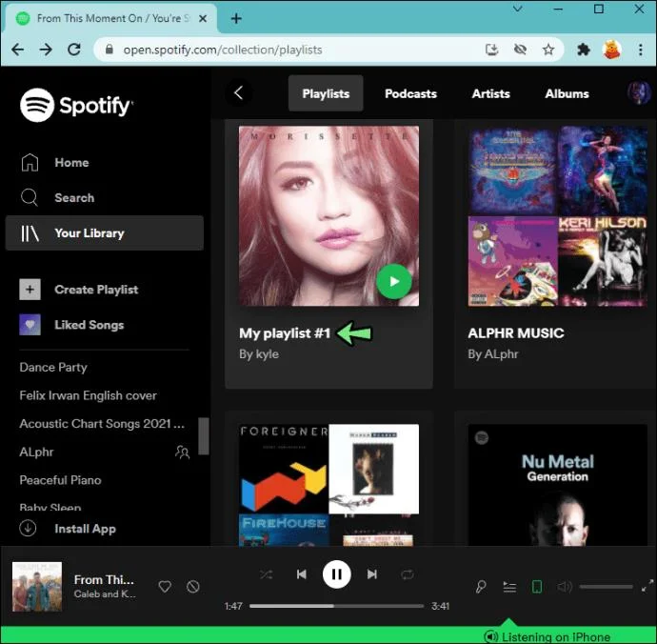Click the ALPHR MUSIC cover collage
The height and width of the screenshot is (644, 657).
[557, 216]
